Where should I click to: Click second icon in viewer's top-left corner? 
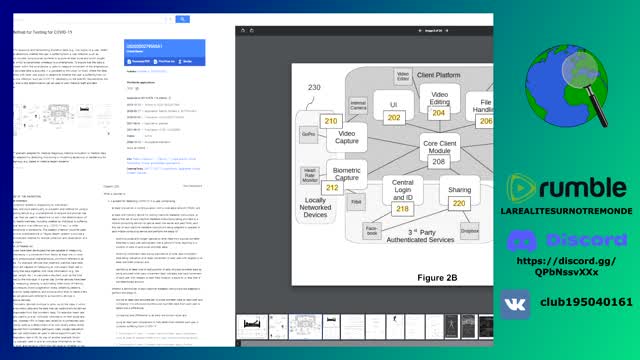pyautogui.click(x=252, y=31)
